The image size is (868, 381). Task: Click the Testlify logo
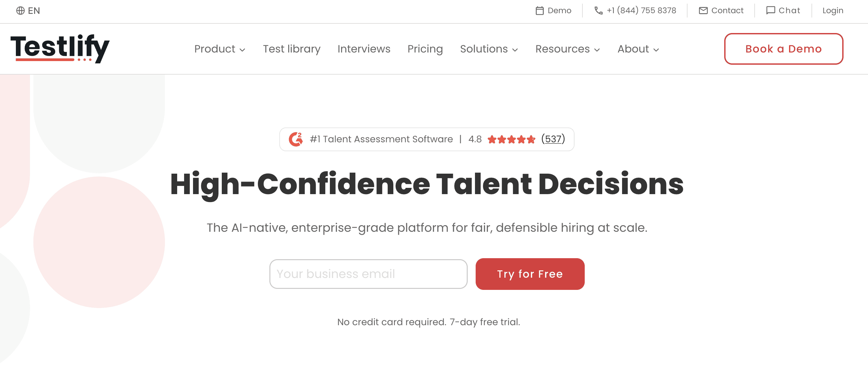(60, 49)
